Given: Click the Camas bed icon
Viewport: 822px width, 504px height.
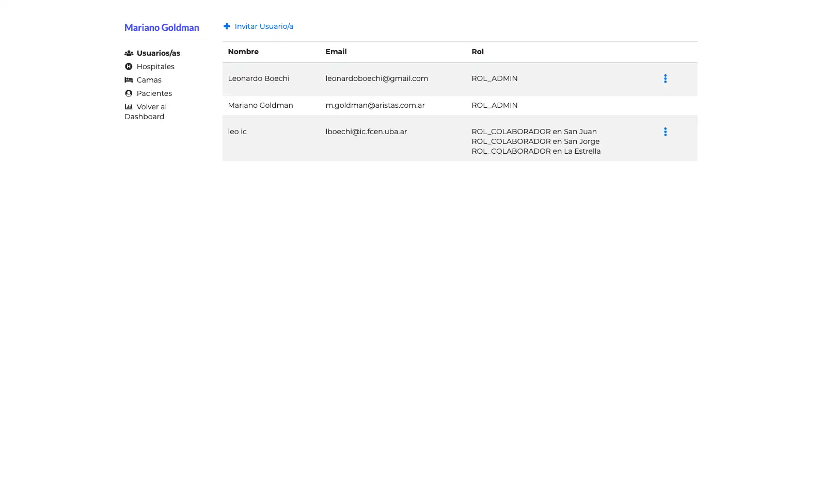Looking at the screenshot, I should click(129, 80).
